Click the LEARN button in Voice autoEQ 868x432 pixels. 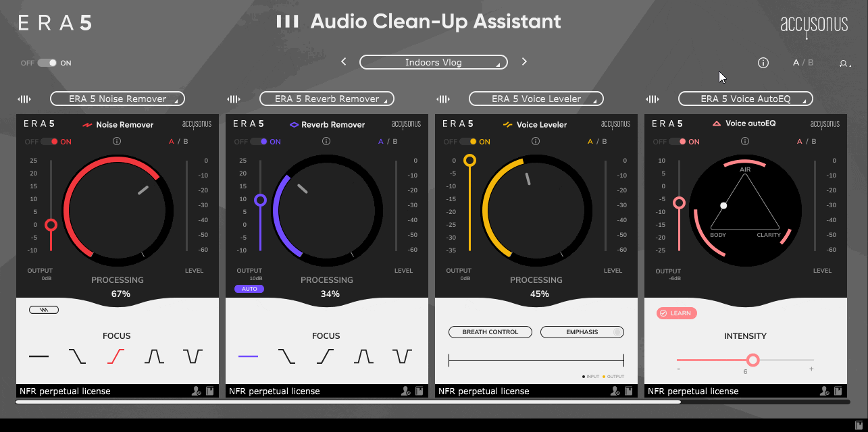pos(677,313)
